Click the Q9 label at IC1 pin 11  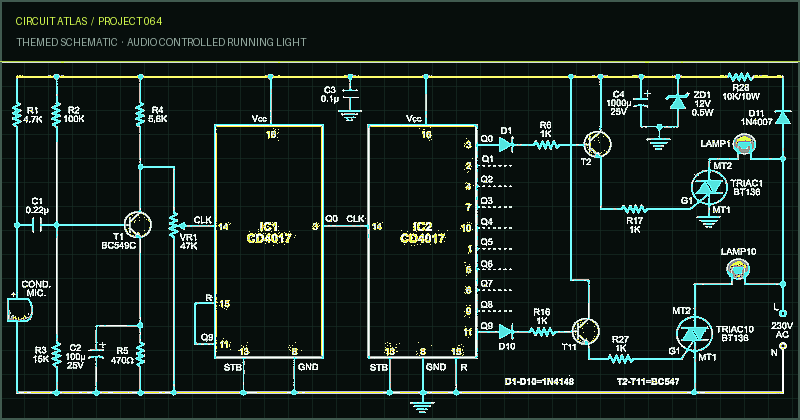[207, 337]
